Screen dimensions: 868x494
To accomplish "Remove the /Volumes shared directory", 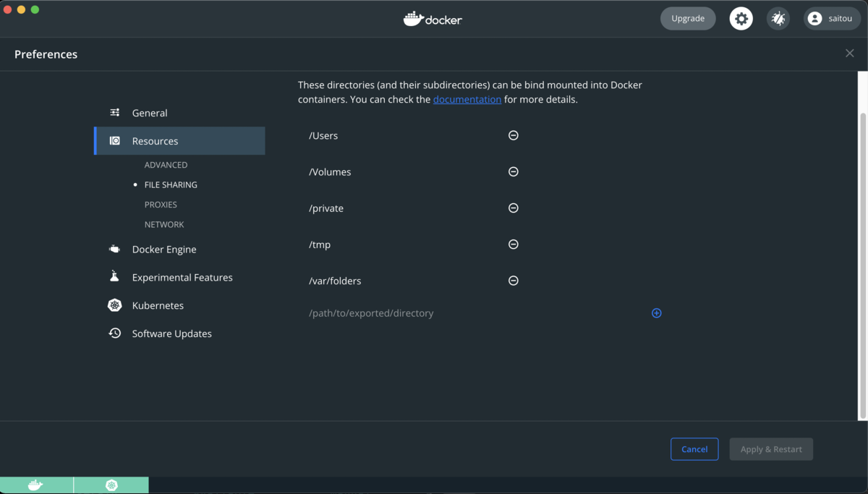I will pyautogui.click(x=514, y=171).
